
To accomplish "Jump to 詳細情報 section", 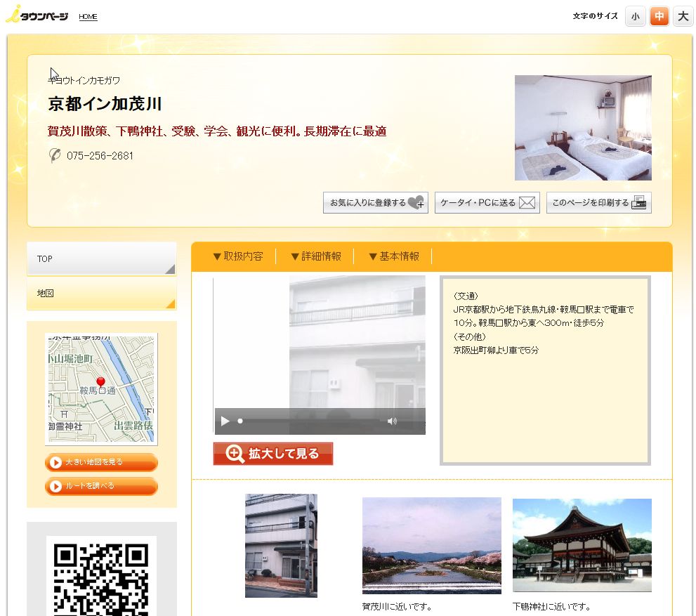I will tap(315, 256).
